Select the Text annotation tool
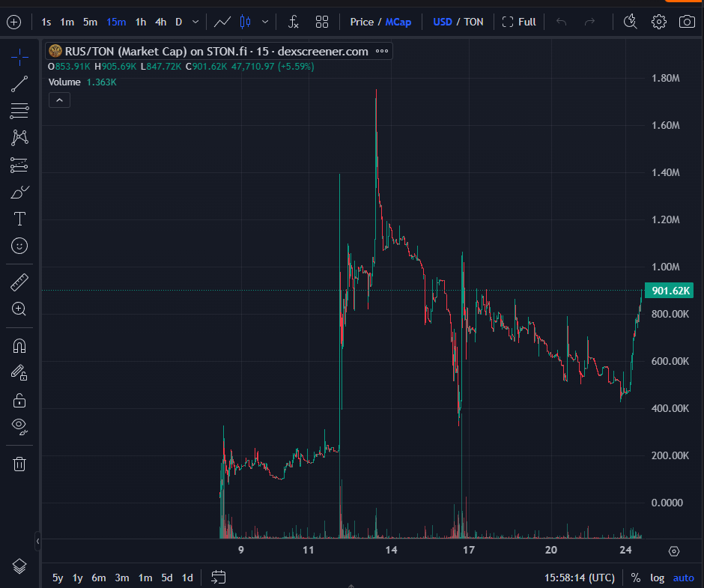 click(19, 219)
